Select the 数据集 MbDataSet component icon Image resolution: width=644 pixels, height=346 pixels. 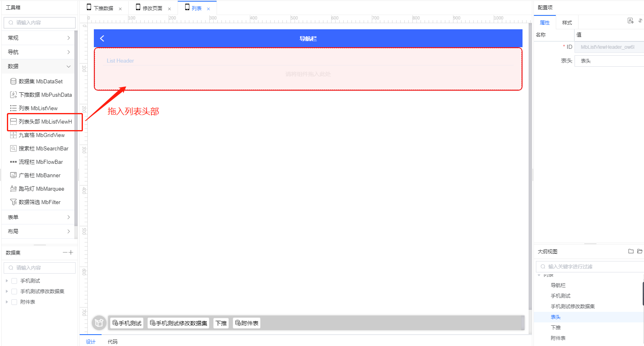(x=13, y=81)
